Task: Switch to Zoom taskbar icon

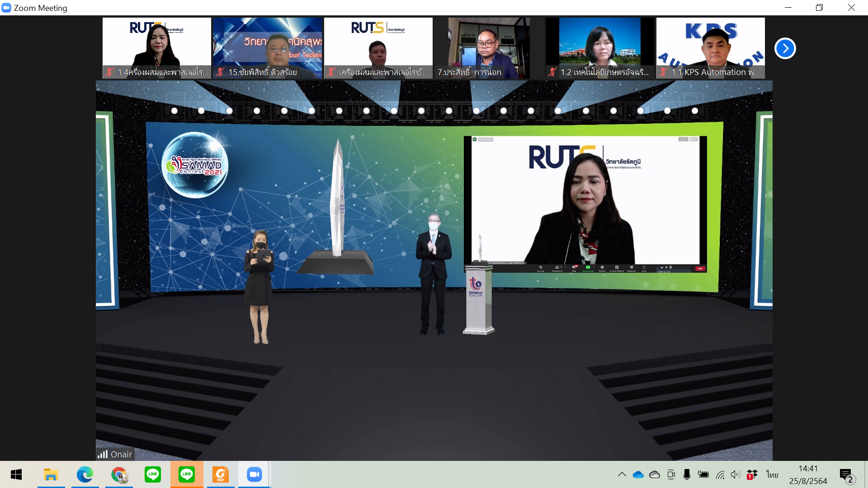Action: click(x=254, y=474)
